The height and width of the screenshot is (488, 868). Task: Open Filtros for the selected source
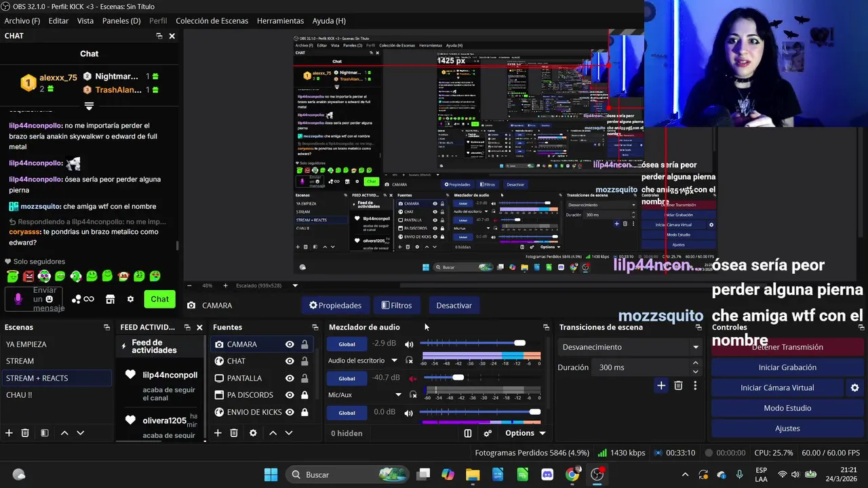(x=397, y=306)
